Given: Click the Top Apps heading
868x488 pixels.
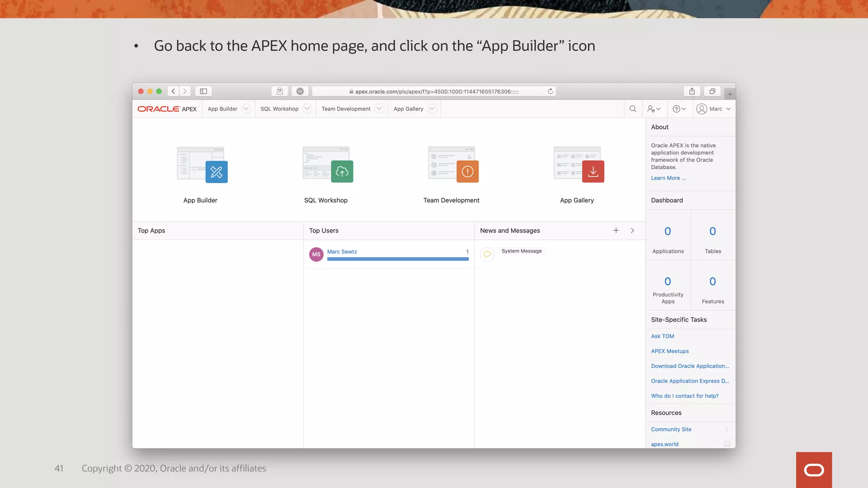Looking at the screenshot, I should pos(151,230).
